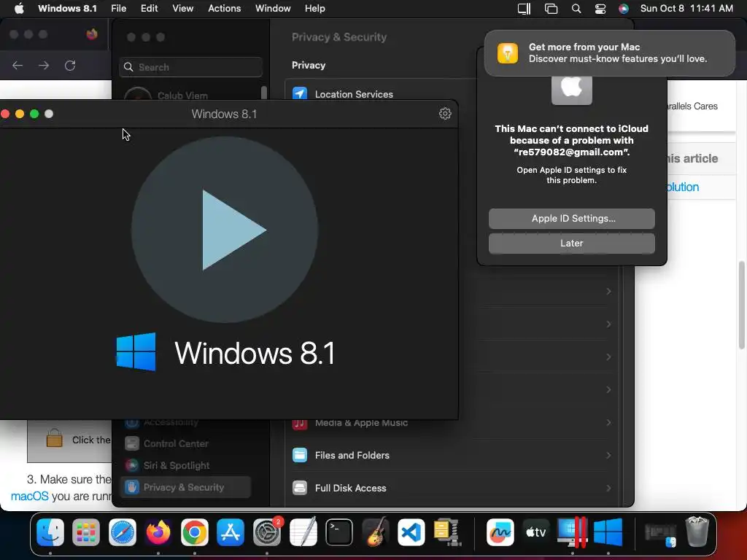Viewport: 747px width, 560px height.
Task: Open Launchpad from the Dock
Action: click(86, 532)
